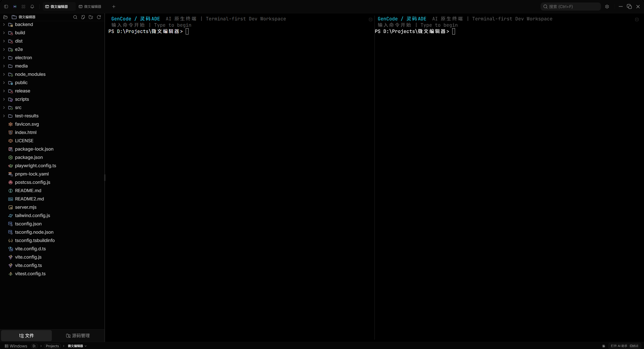Viewport: 644px width, 349px height.
Task: Search files in explorer header
Action: pos(75,17)
